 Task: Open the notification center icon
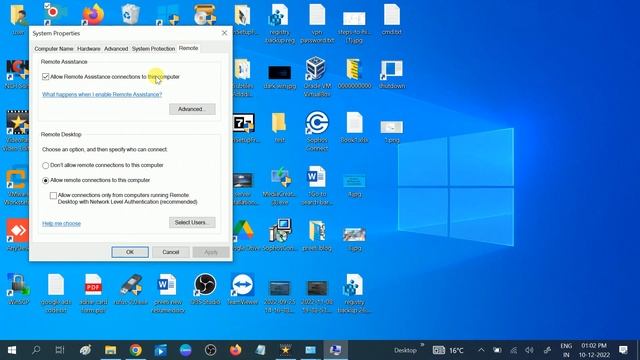click(x=623, y=350)
